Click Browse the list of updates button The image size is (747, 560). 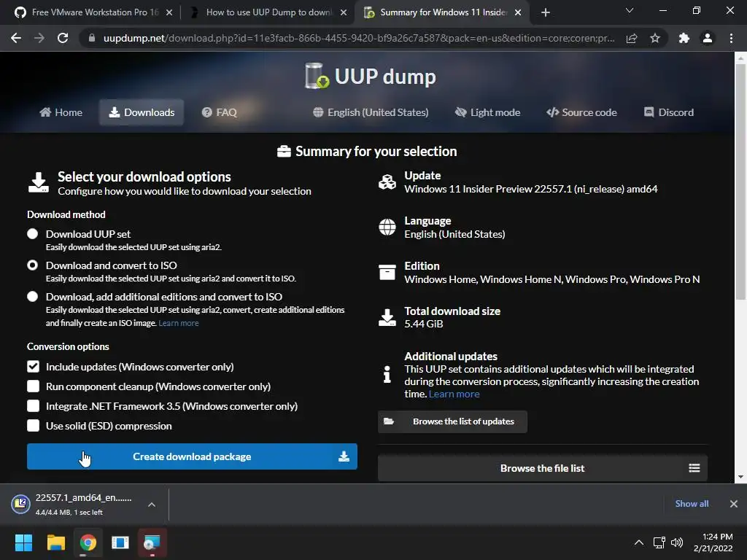452,421
